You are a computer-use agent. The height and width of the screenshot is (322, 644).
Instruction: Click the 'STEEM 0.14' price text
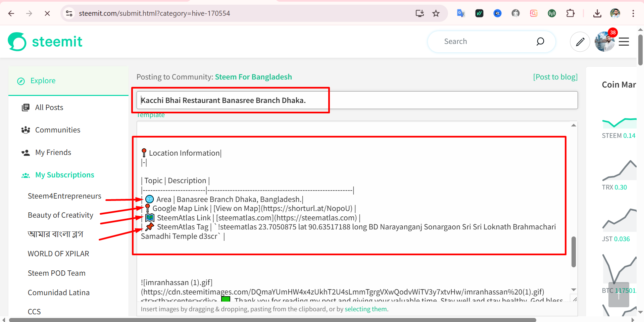618,136
